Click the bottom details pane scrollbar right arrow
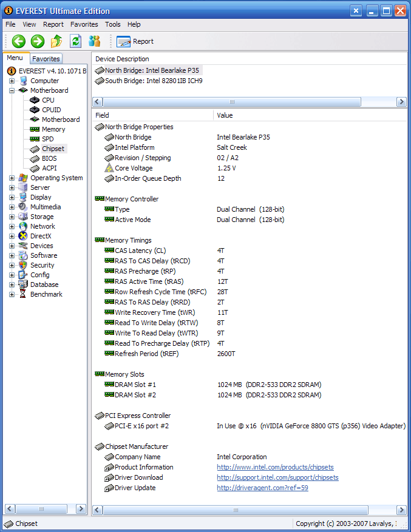Viewport: 411px width, 532px height. tap(401, 510)
